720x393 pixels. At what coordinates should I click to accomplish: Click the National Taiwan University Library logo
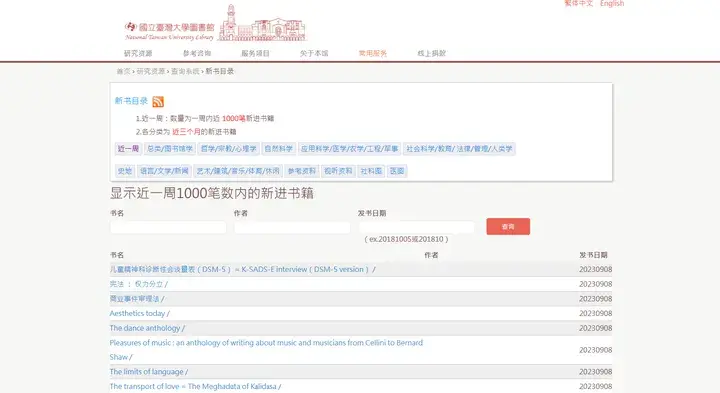[x=216, y=24]
